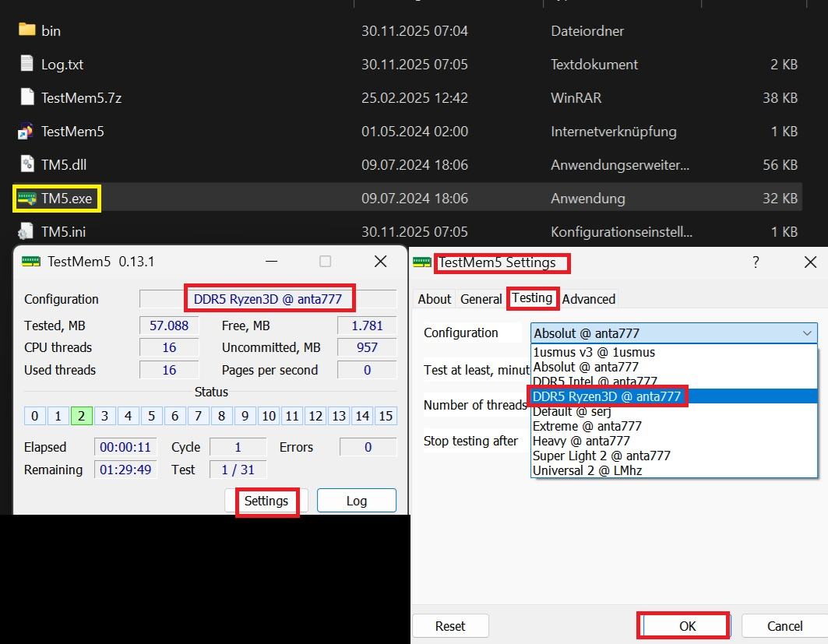Minimize the TestMem5 main window
The height and width of the screenshot is (644, 828).
pos(271,262)
